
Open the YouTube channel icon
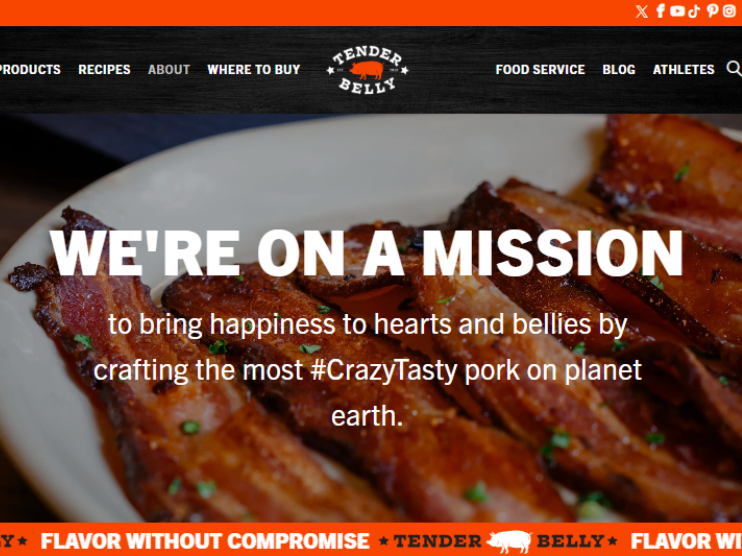click(678, 11)
